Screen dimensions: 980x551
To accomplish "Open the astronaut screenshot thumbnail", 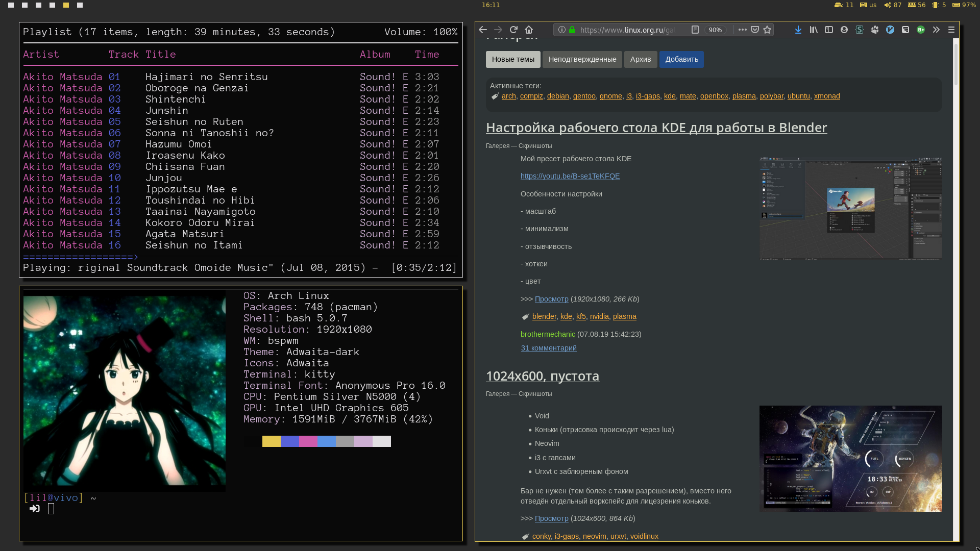I will 850,459.
